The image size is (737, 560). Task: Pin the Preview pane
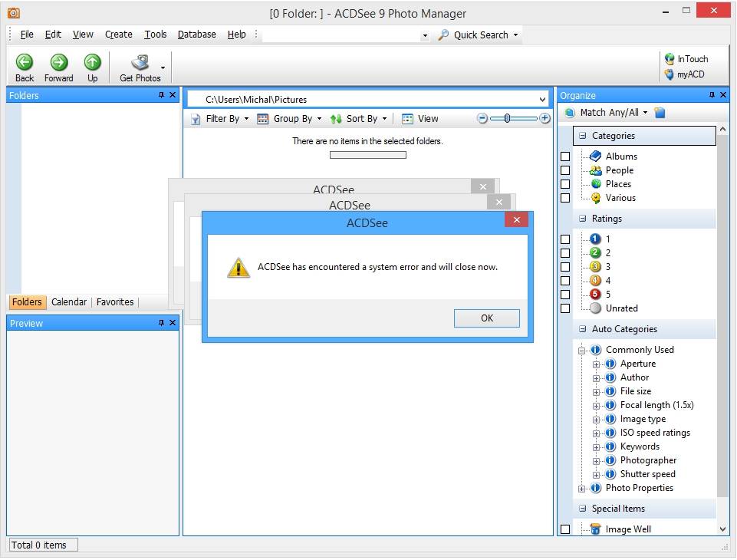161,322
